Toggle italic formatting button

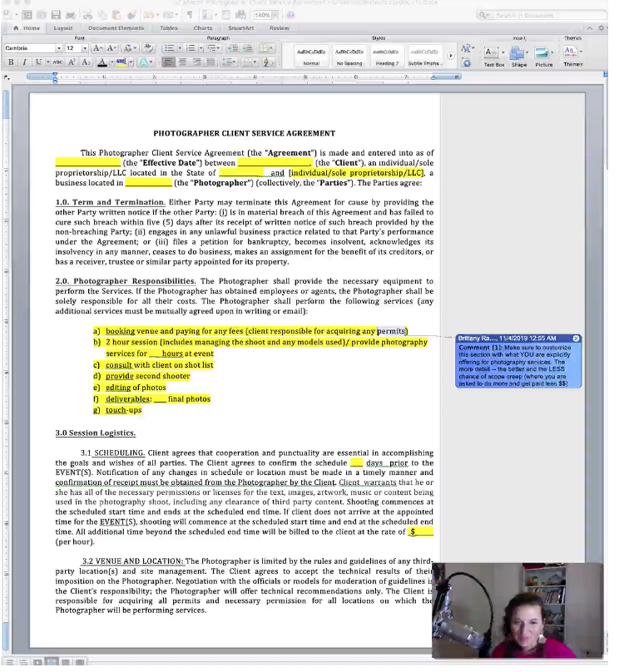[x=24, y=62]
